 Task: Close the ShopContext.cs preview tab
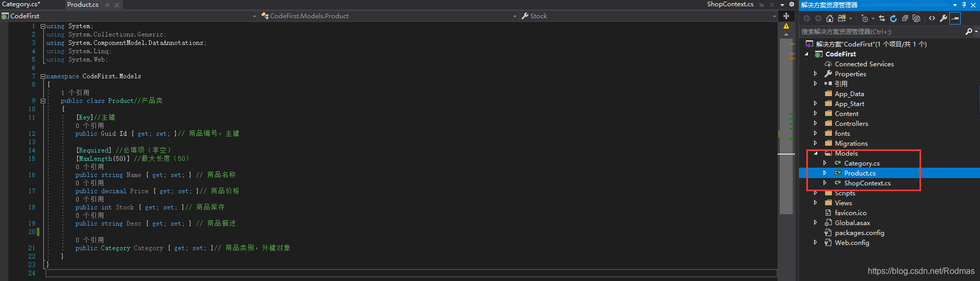tap(772, 5)
